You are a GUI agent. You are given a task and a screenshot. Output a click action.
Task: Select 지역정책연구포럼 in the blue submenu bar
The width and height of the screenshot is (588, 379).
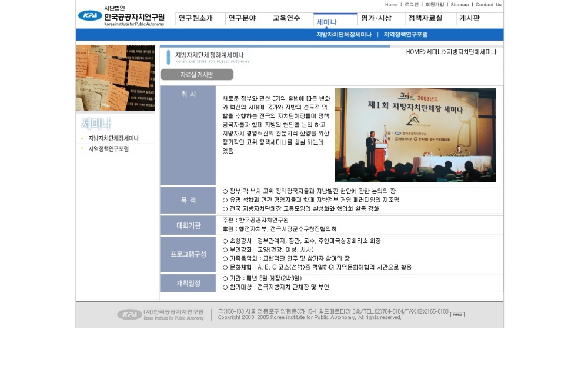(x=406, y=35)
